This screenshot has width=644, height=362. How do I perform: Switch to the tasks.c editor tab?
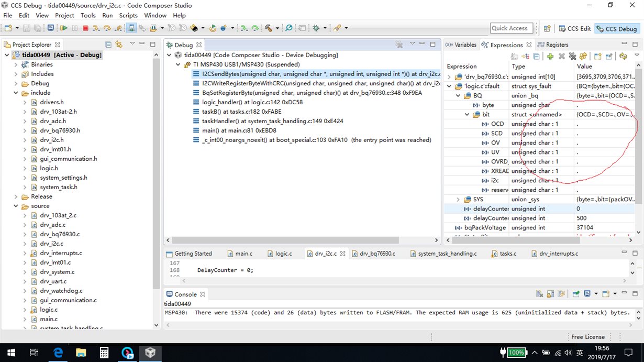503,254
